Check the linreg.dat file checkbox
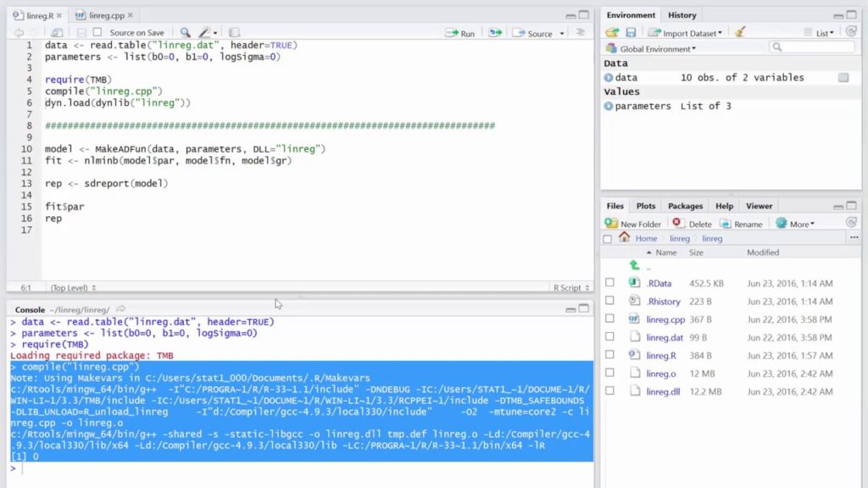 tap(609, 337)
